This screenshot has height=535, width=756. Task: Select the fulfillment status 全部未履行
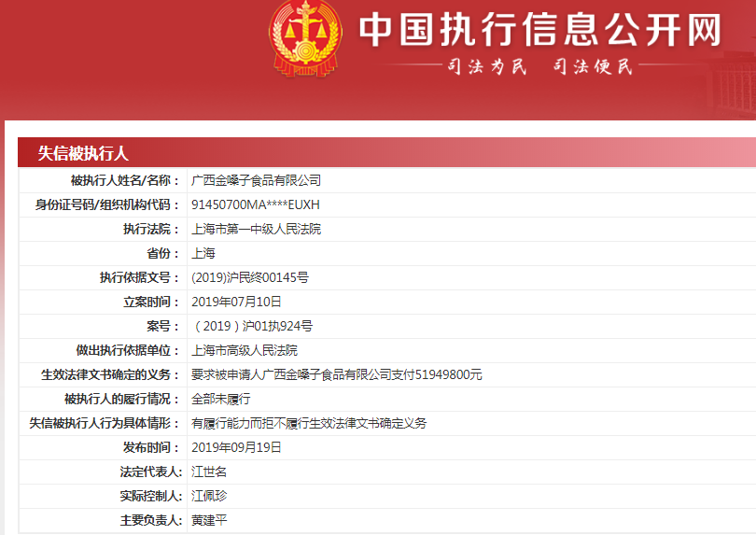(x=220, y=399)
